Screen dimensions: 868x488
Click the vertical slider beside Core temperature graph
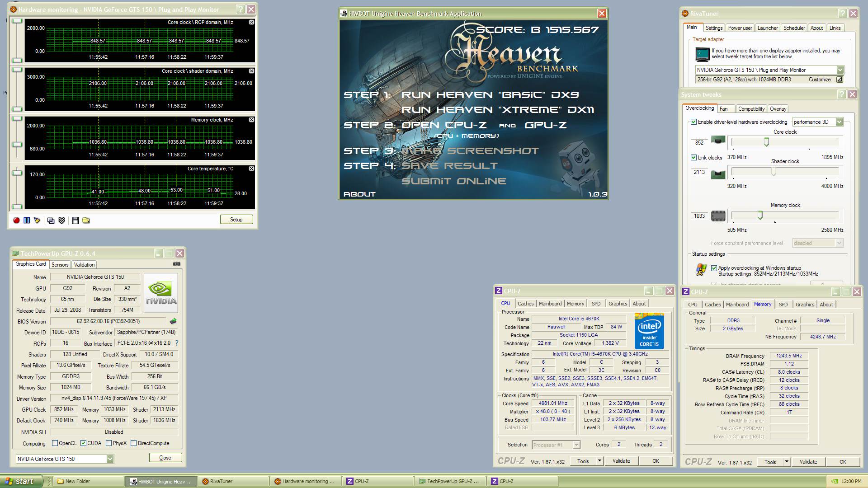(17, 189)
